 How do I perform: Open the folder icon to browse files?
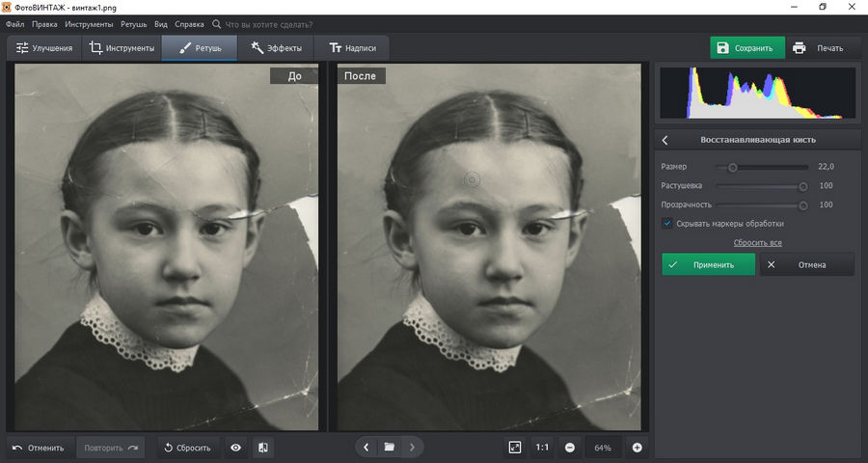pyautogui.click(x=390, y=448)
